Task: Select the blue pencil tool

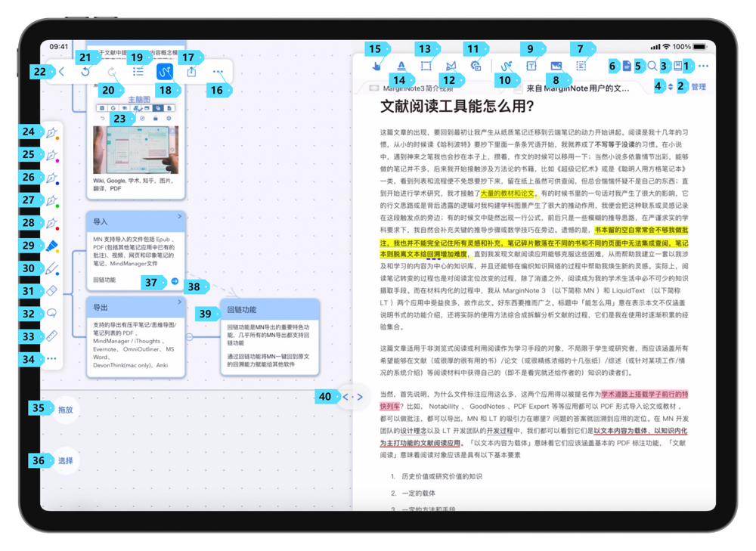Action: [52, 268]
